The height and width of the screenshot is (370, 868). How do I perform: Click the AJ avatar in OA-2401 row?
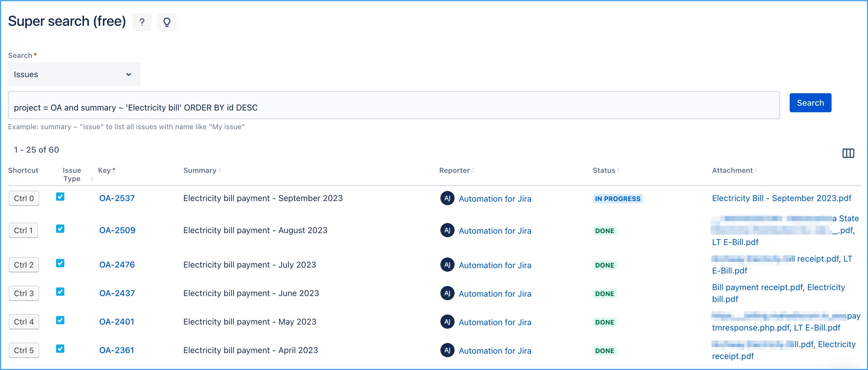447,322
